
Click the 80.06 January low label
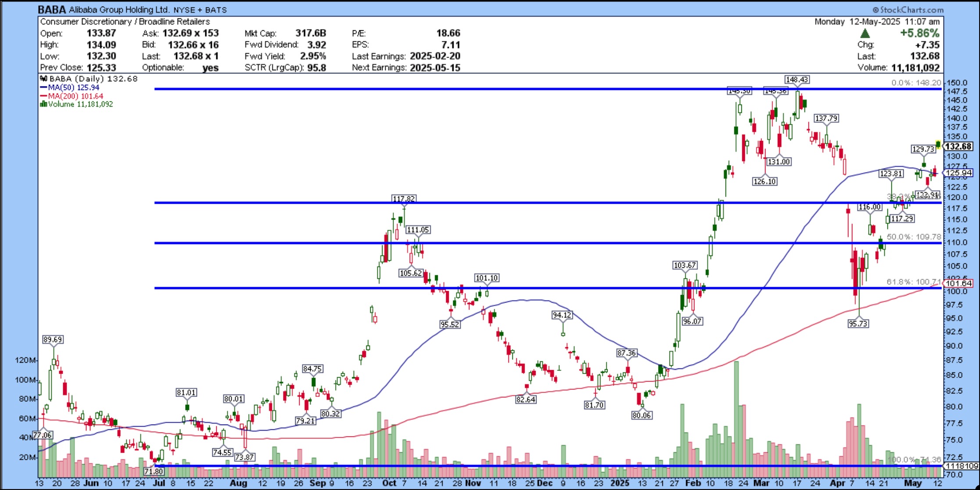[642, 415]
